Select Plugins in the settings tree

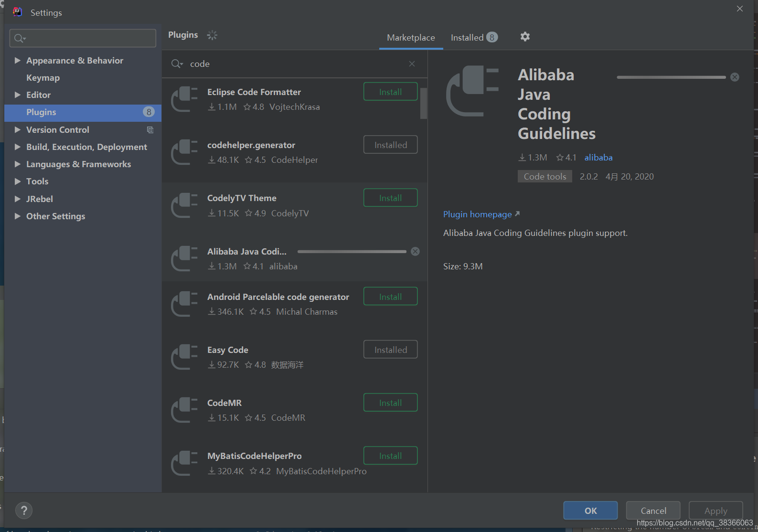click(x=83, y=112)
